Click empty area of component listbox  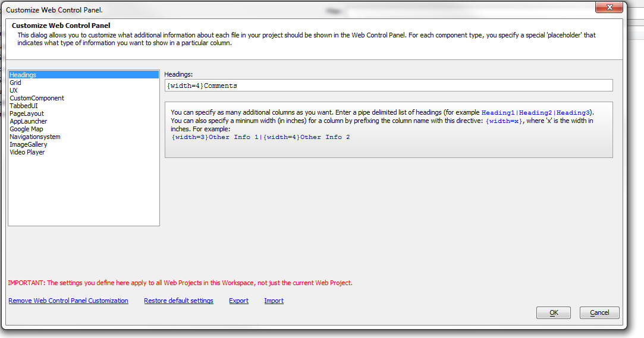coord(83,191)
